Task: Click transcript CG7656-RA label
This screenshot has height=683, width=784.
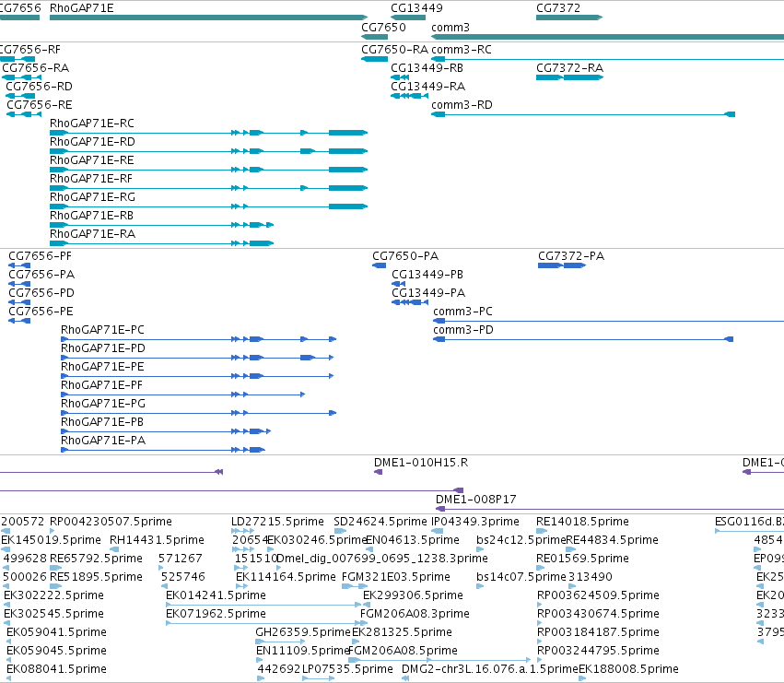Action: [x=36, y=67]
